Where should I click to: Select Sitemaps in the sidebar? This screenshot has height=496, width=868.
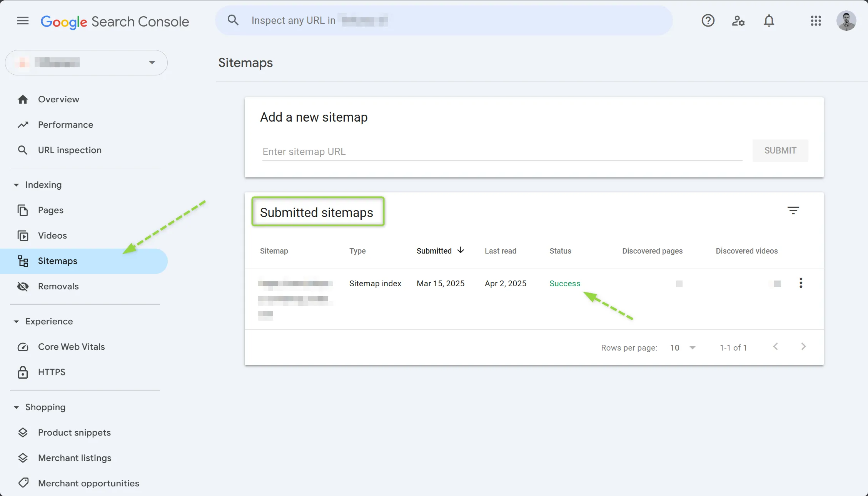coord(84,261)
